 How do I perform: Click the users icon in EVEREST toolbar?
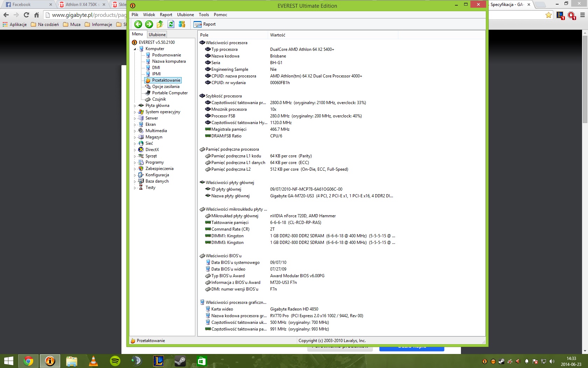[182, 24]
